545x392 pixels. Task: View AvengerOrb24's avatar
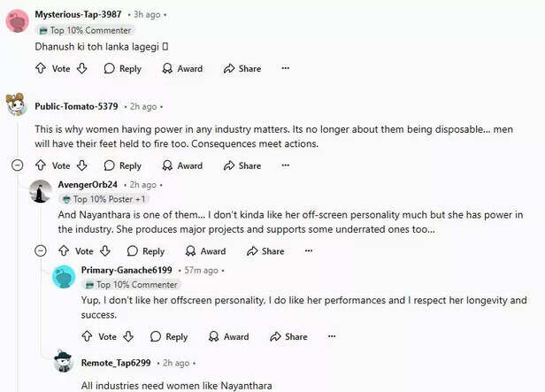41,191
